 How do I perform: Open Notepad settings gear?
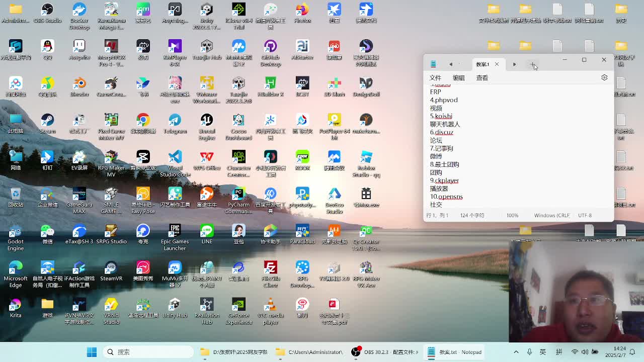coord(604,78)
